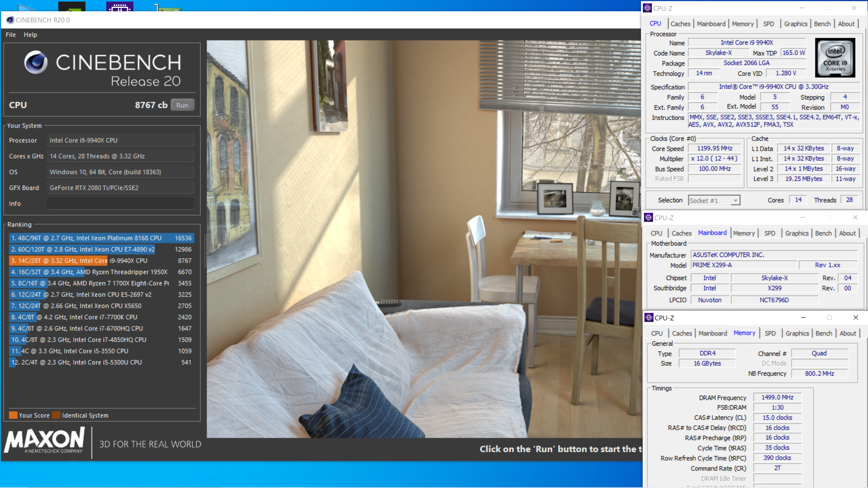Click the CPU-Z chip desktop icon
Screen dimensions: 868x488
(x=120, y=6)
